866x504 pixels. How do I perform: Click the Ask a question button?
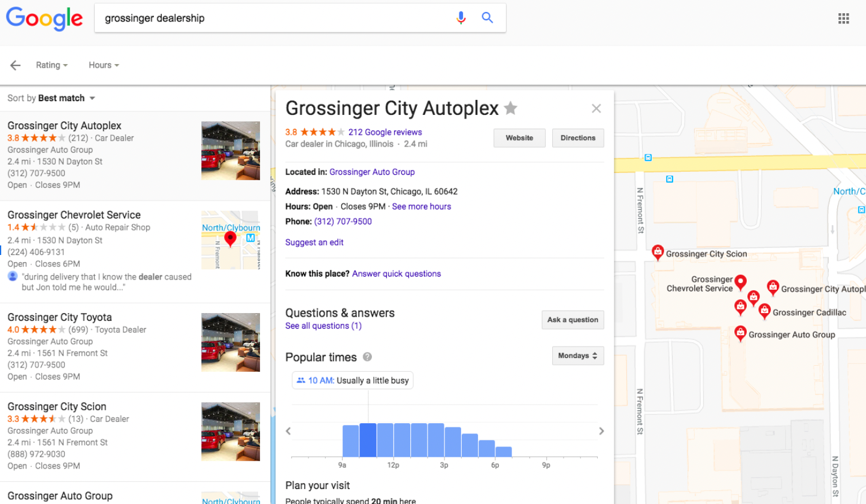coord(573,320)
